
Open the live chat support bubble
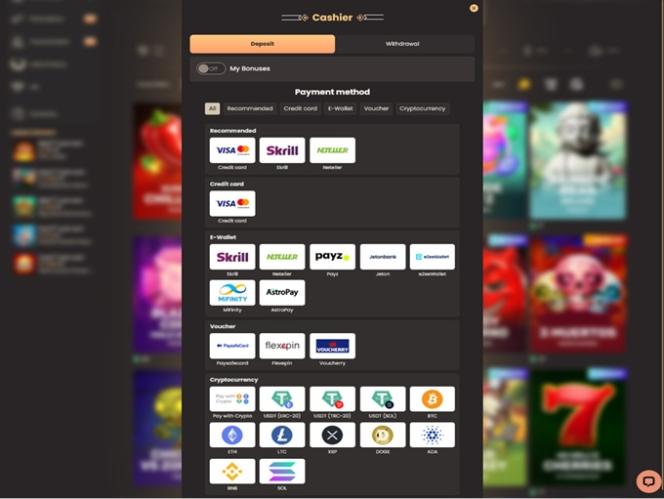[x=648, y=481]
